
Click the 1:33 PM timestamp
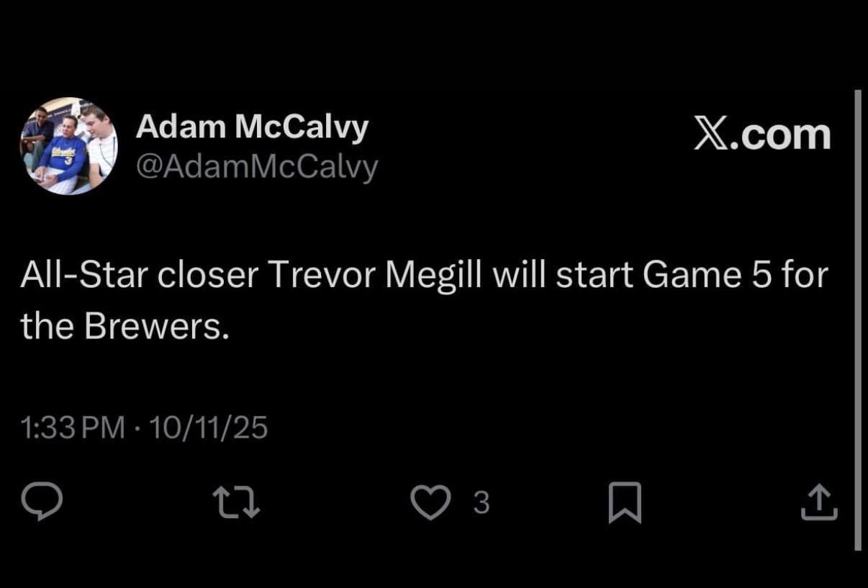pyautogui.click(x=73, y=428)
